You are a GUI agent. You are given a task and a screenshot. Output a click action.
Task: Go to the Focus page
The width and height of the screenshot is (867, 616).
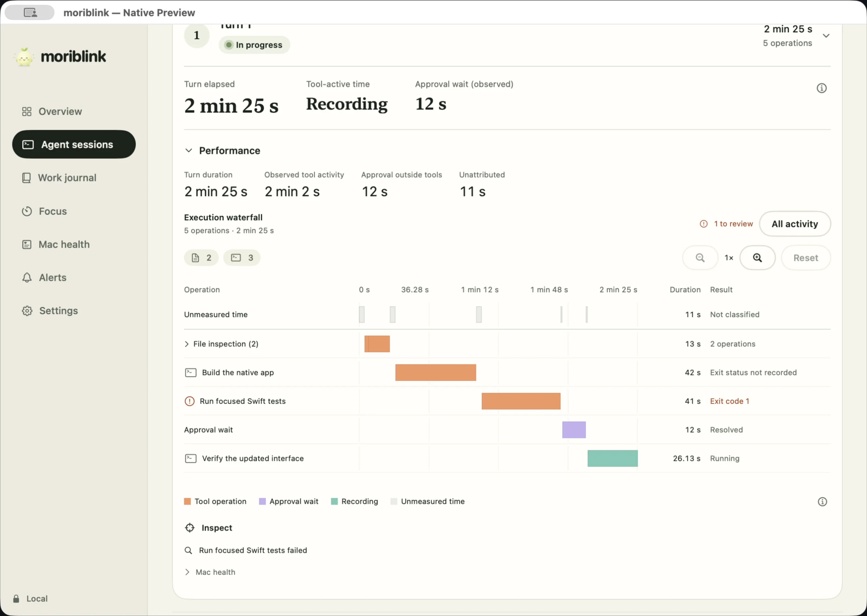(x=44, y=211)
